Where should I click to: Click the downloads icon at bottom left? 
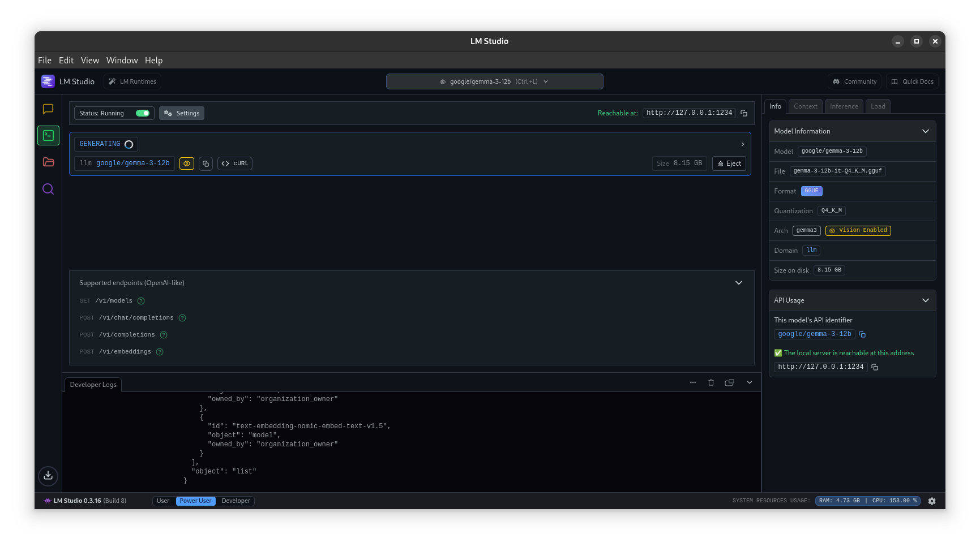click(x=48, y=476)
